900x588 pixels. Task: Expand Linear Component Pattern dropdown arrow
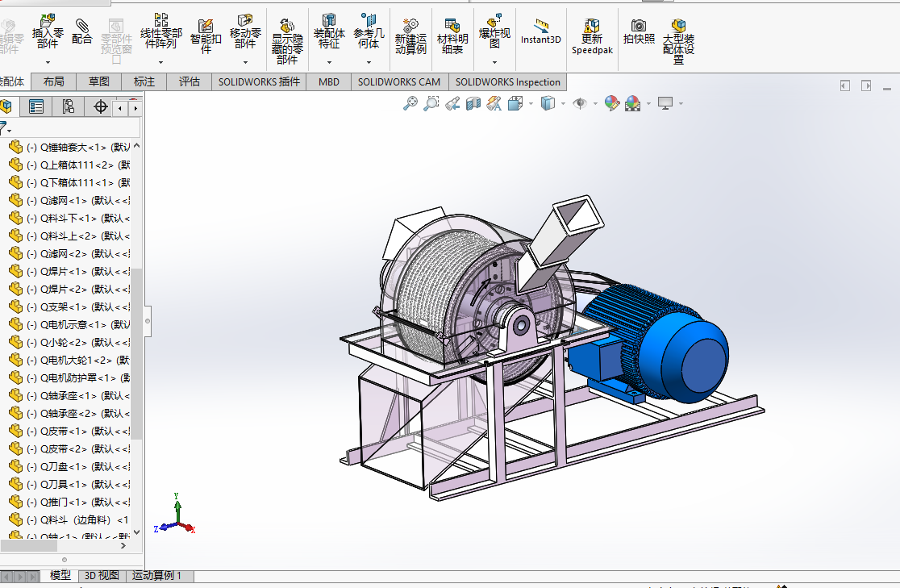pos(160,62)
